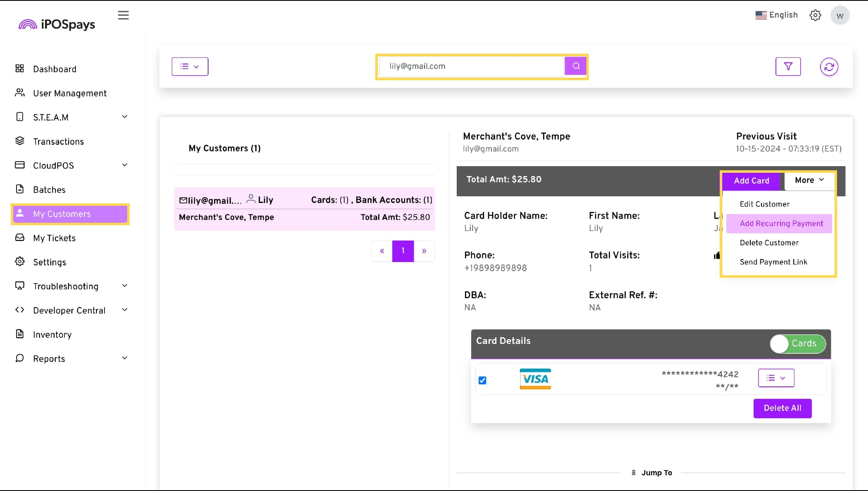Open Dashboard from sidebar

tap(55, 69)
